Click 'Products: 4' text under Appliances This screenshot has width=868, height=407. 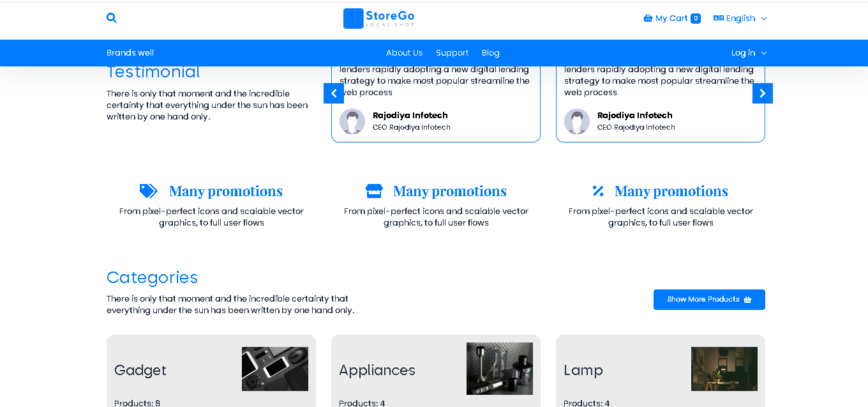362,403
